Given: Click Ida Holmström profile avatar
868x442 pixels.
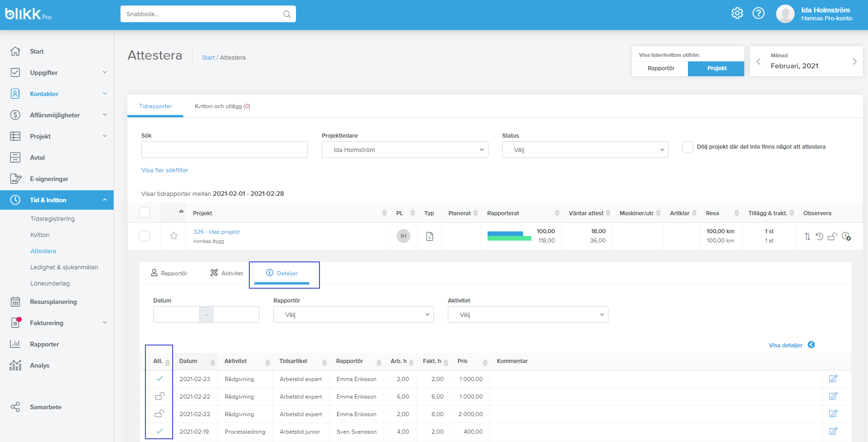Looking at the screenshot, I should [785, 14].
